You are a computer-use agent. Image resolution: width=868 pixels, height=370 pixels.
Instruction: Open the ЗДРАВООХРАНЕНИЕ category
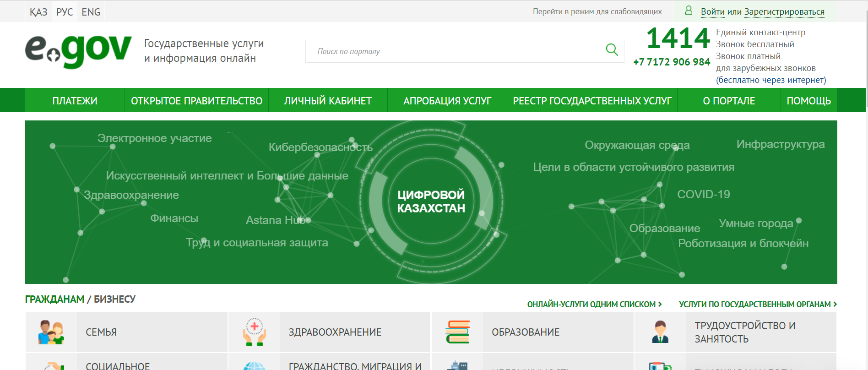coord(330,332)
